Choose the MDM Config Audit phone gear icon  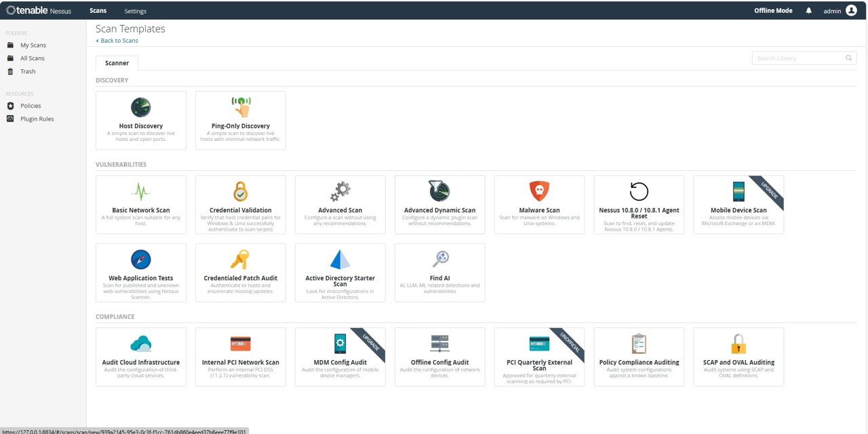pos(340,343)
